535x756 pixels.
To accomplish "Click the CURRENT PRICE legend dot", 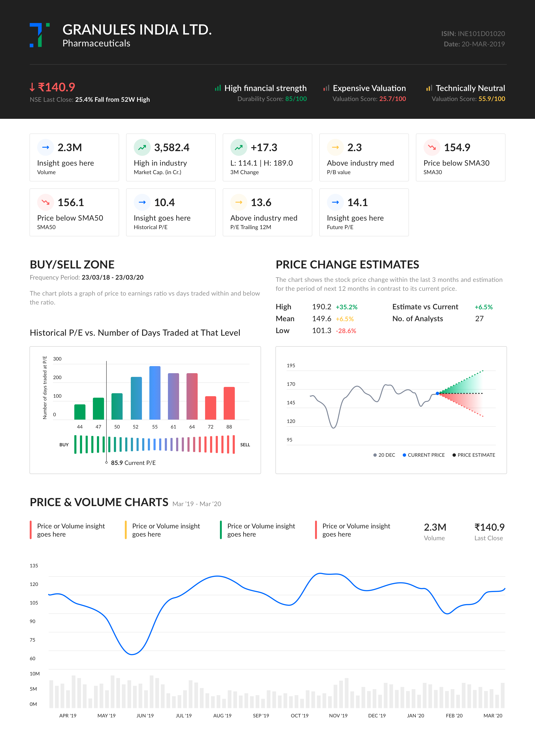I will click(404, 455).
